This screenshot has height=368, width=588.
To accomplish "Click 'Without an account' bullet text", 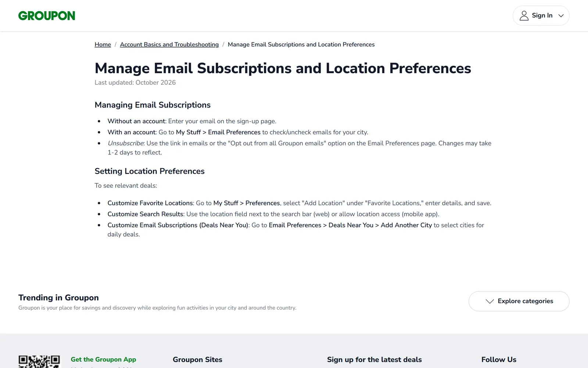I will click(136, 121).
